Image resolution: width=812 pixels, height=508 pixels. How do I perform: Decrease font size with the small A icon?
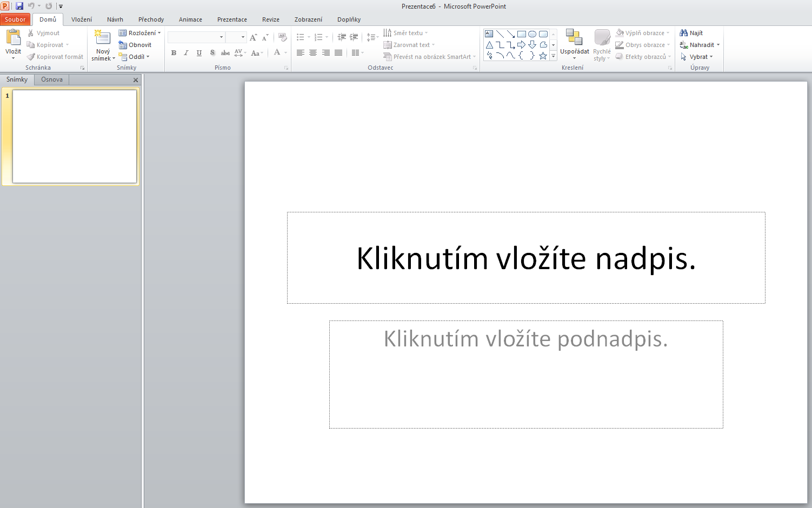[265, 37]
